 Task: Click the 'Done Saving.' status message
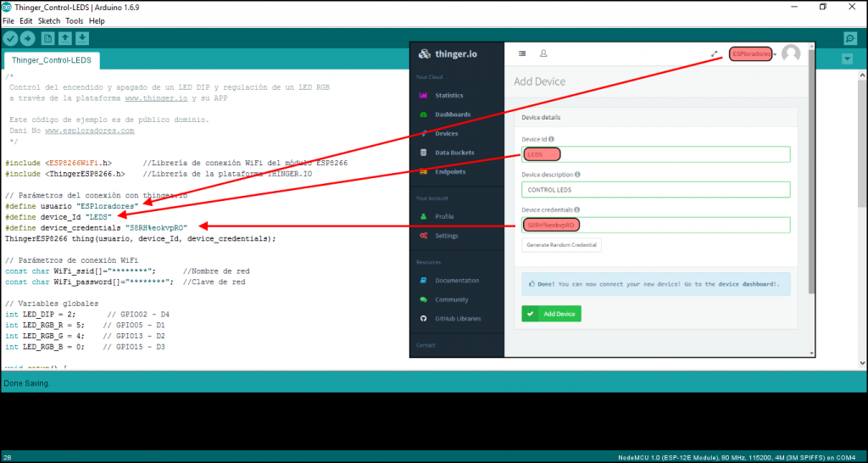coord(26,383)
